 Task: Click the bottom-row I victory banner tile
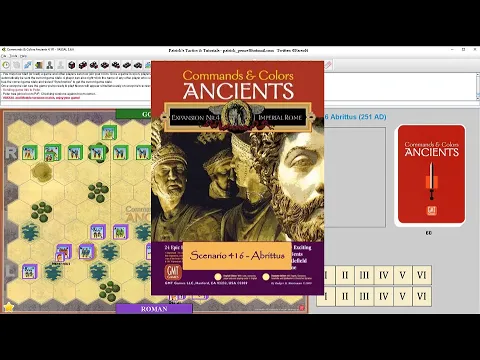point(326,296)
